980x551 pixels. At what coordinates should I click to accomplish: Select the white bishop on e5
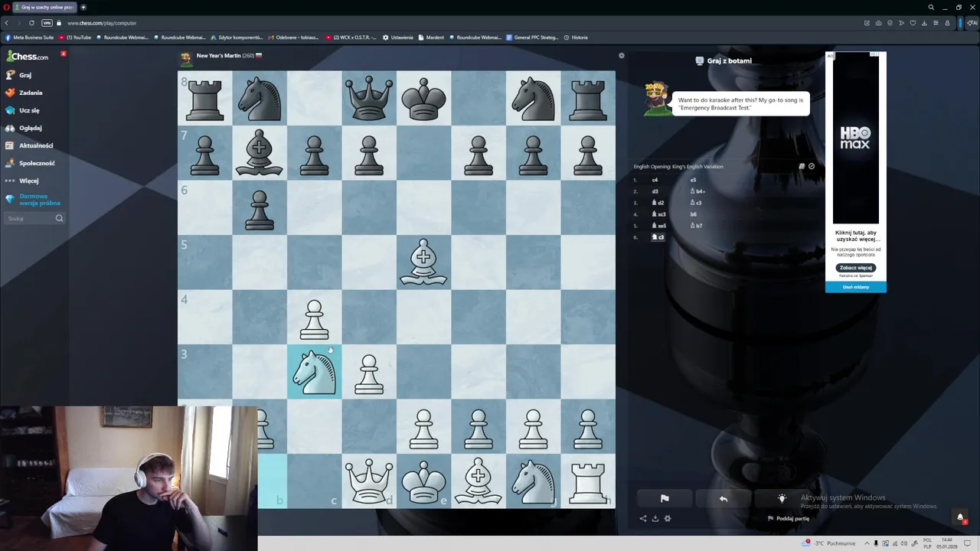tap(423, 262)
